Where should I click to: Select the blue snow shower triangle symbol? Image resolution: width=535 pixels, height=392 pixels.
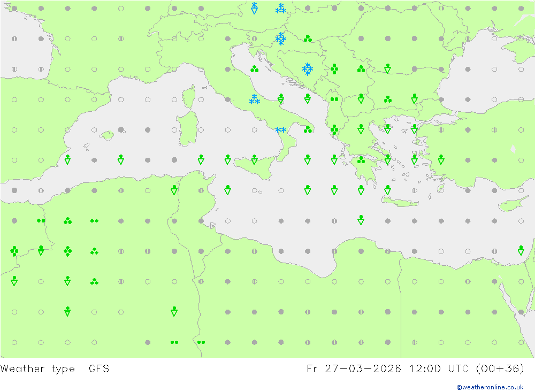tap(254, 8)
